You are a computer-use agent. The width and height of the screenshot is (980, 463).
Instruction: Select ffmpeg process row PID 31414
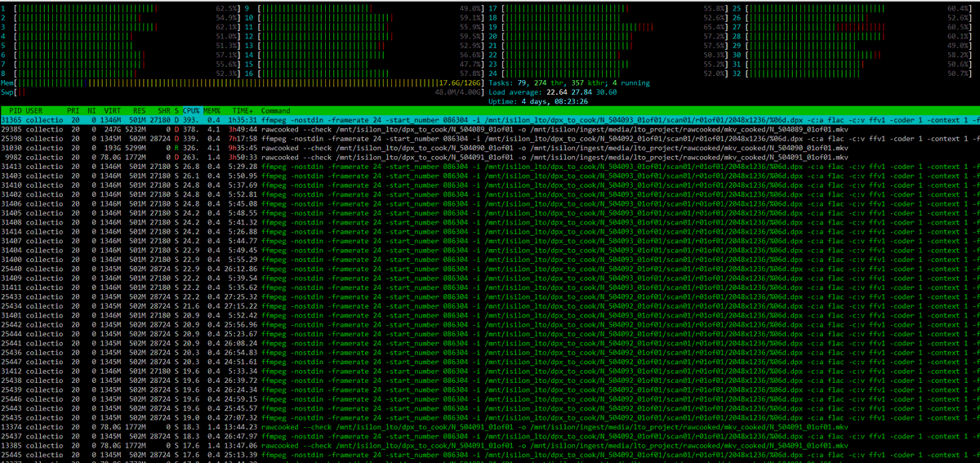[490, 232]
